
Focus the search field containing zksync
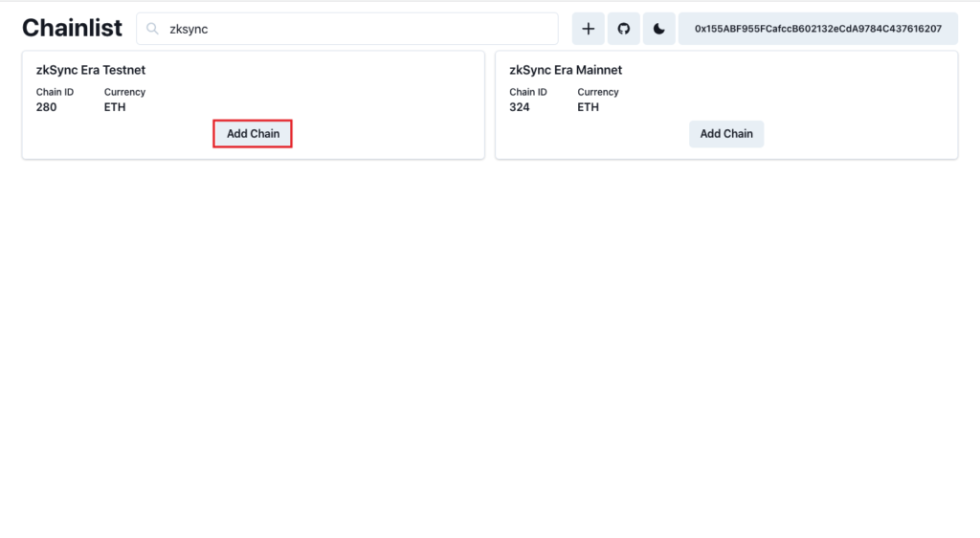(x=347, y=29)
